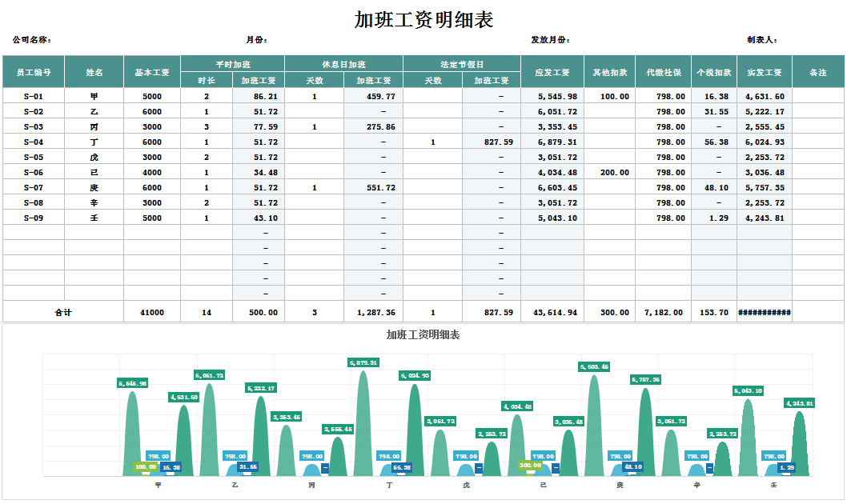The image size is (851, 504).
Task: Click chart data label 2,555.45
Action: pos(338,429)
